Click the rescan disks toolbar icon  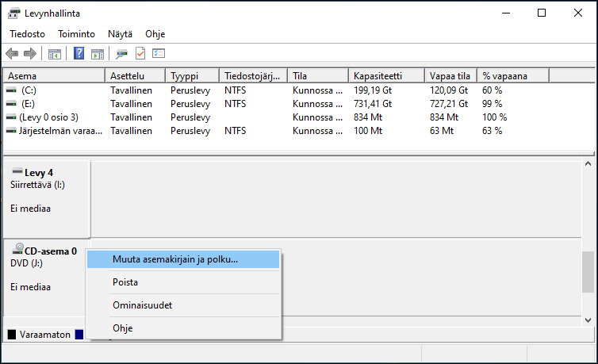click(x=122, y=53)
